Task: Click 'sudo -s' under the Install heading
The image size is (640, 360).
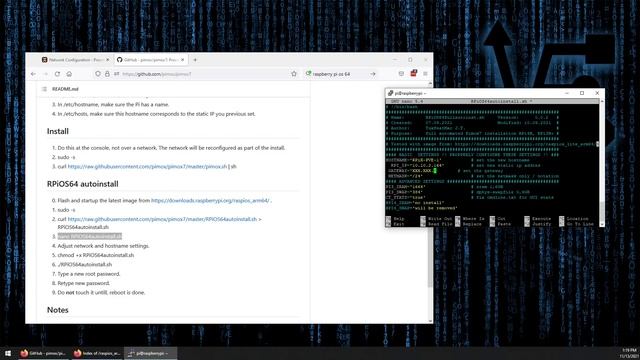Action: [66, 157]
